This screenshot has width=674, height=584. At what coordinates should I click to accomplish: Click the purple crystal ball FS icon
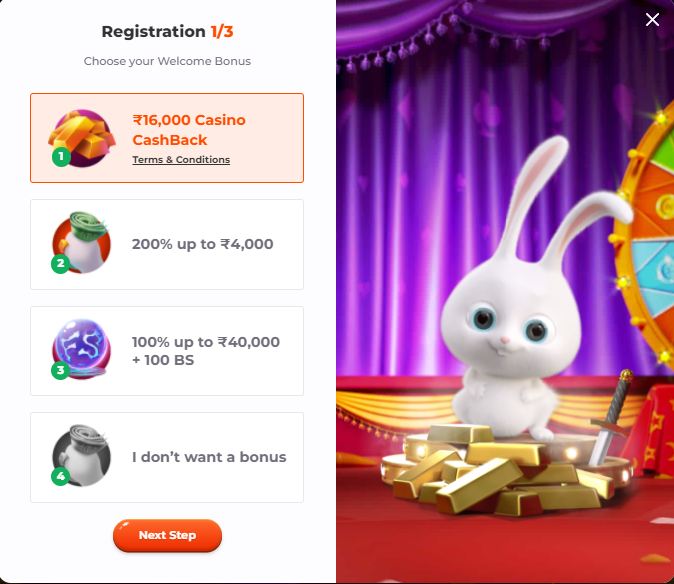[x=82, y=349]
